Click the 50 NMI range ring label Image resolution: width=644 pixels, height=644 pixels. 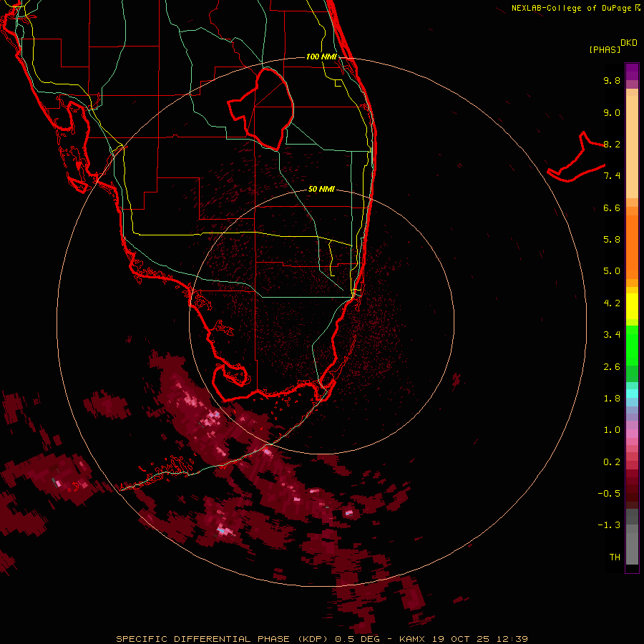tap(321, 189)
